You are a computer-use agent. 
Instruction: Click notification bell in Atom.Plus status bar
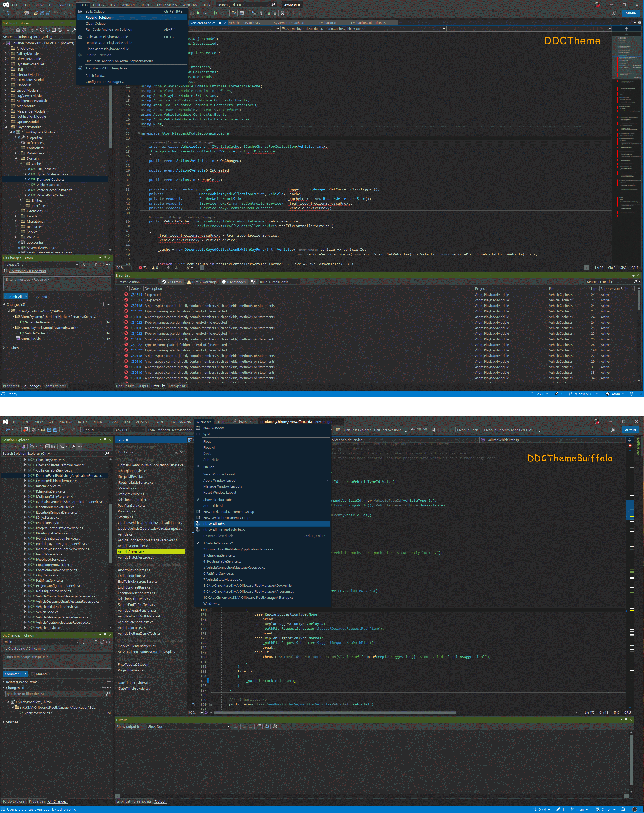[632, 394]
